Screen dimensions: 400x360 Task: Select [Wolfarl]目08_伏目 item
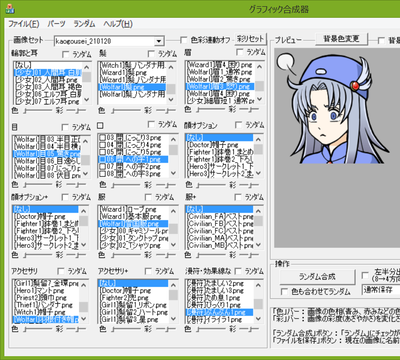(47, 175)
